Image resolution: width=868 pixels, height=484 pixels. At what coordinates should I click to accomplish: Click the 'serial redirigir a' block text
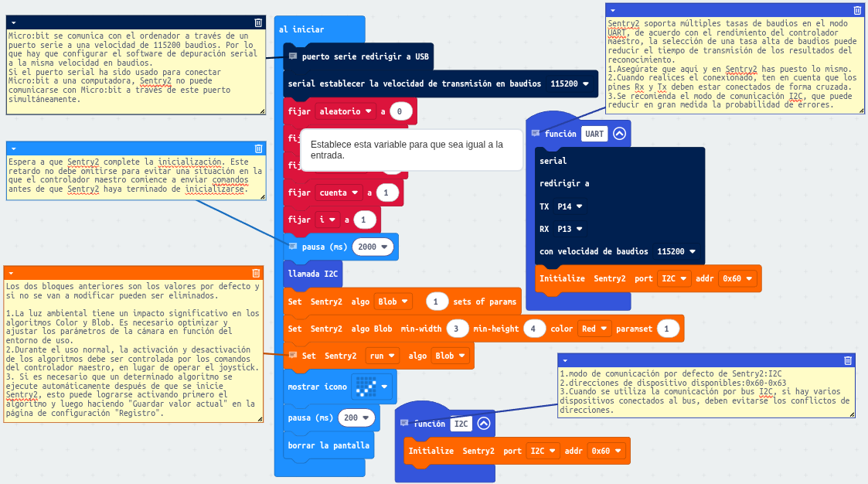(x=564, y=172)
